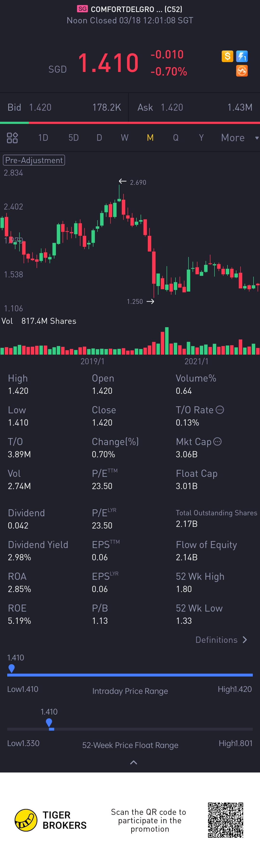This screenshot has height=868, width=260.
Task: Tap the Bid 1.420 quote panel
Action: (x=64, y=107)
